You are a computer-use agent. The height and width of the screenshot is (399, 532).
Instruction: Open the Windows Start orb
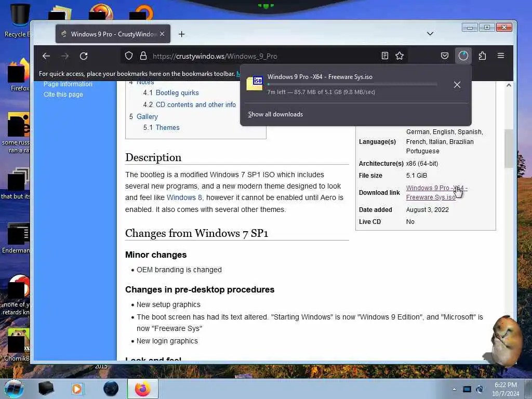click(x=14, y=389)
